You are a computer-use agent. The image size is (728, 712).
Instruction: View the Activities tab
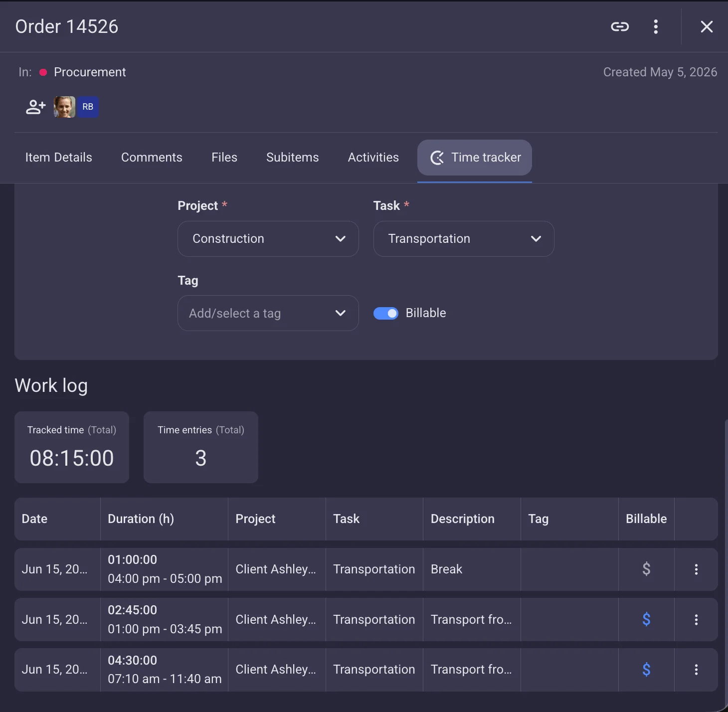(373, 158)
